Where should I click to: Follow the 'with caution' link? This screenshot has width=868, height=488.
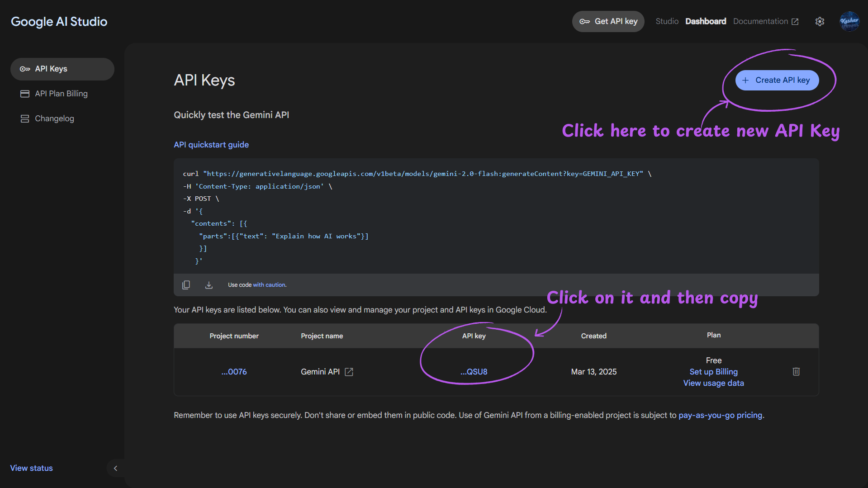pyautogui.click(x=269, y=285)
